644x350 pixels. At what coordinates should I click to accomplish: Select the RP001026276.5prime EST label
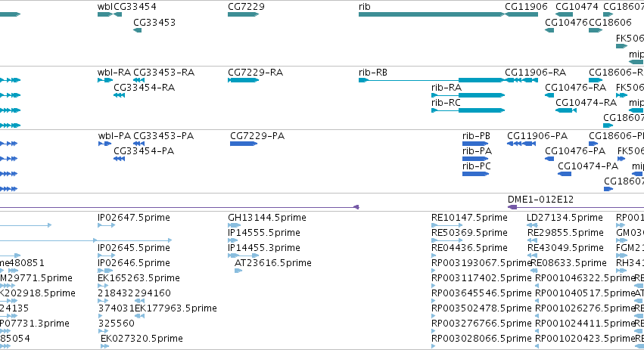coord(585,308)
